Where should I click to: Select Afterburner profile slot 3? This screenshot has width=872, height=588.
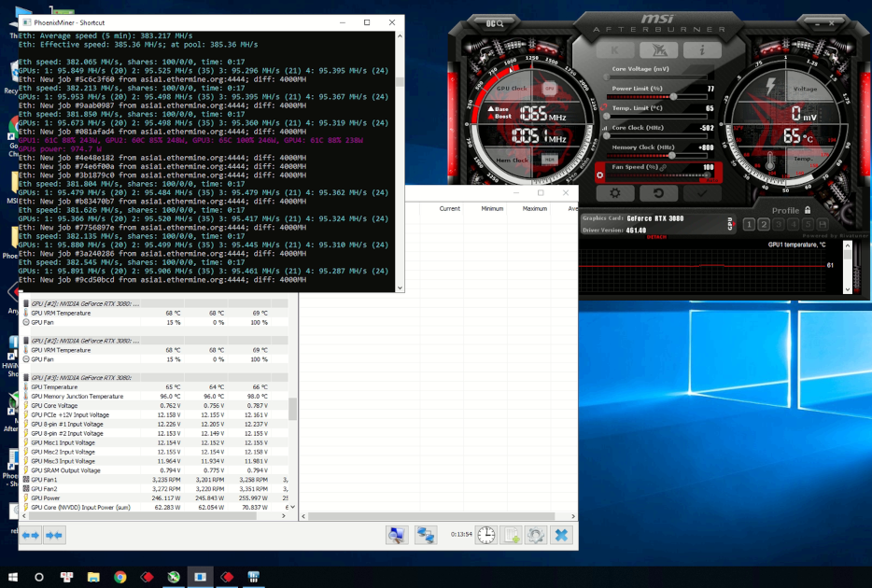778,225
